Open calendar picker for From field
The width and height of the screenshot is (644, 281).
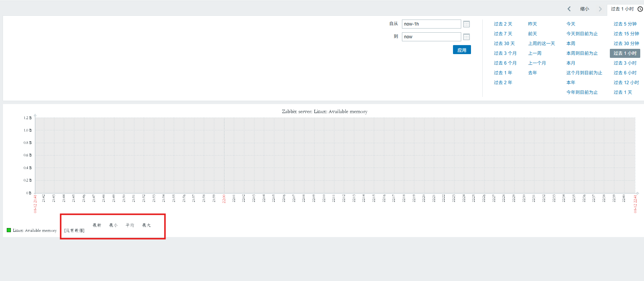(466, 24)
